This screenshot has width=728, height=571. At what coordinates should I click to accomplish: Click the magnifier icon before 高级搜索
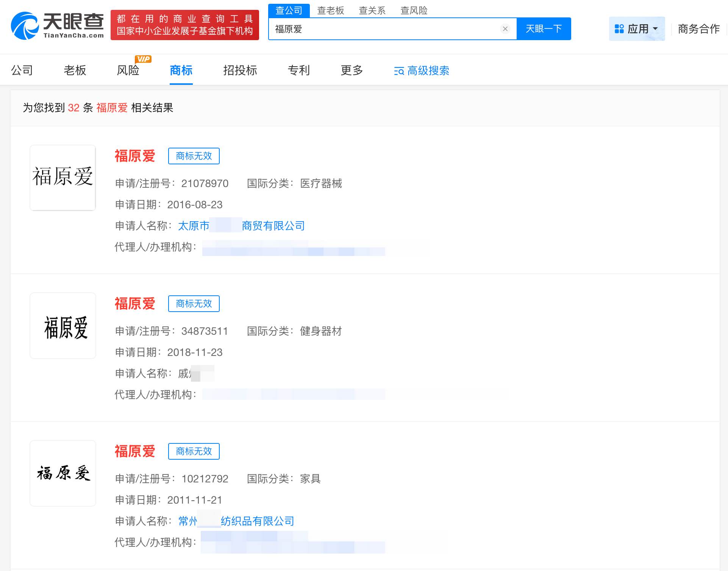coord(398,70)
